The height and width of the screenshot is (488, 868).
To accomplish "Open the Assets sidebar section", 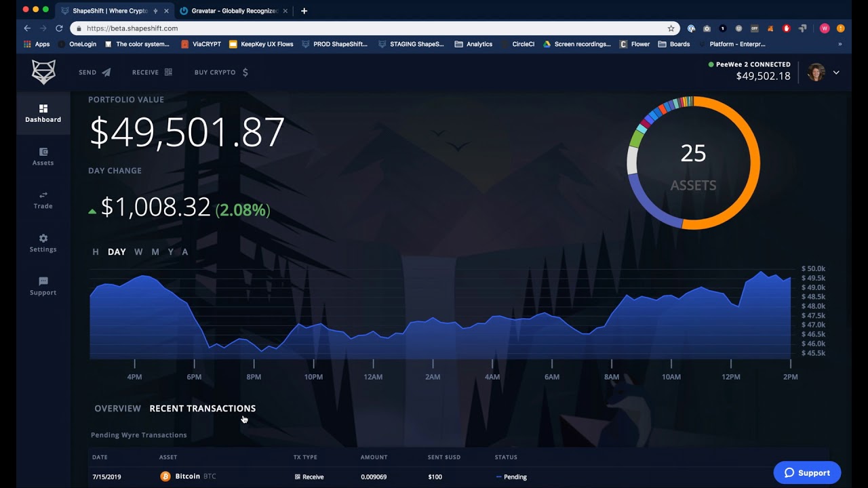I will 43,157.
